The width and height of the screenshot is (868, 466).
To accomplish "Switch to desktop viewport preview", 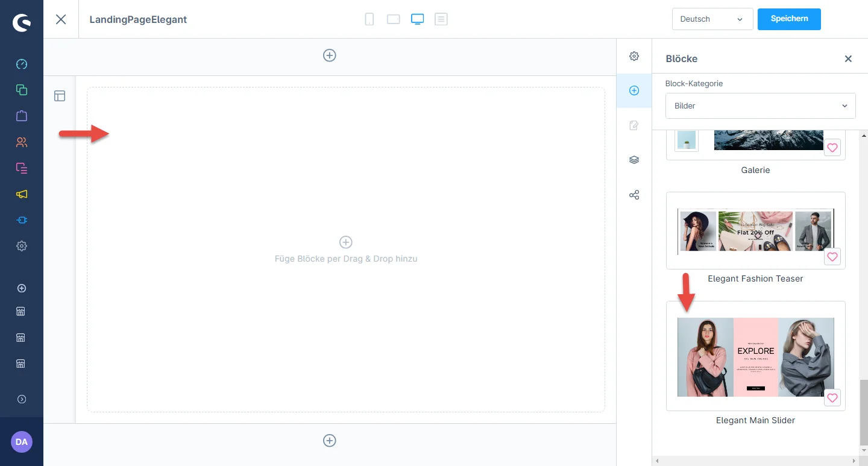I will pyautogui.click(x=417, y=19).
